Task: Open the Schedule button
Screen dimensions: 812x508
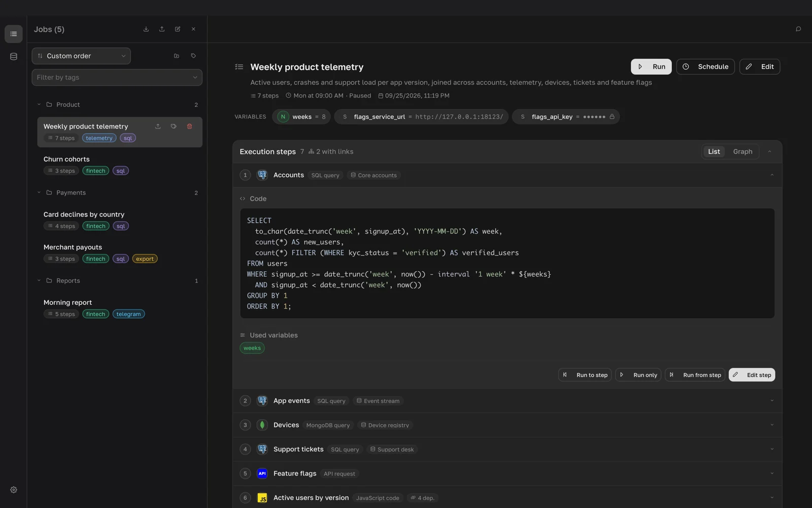Action: click(705, 67)
